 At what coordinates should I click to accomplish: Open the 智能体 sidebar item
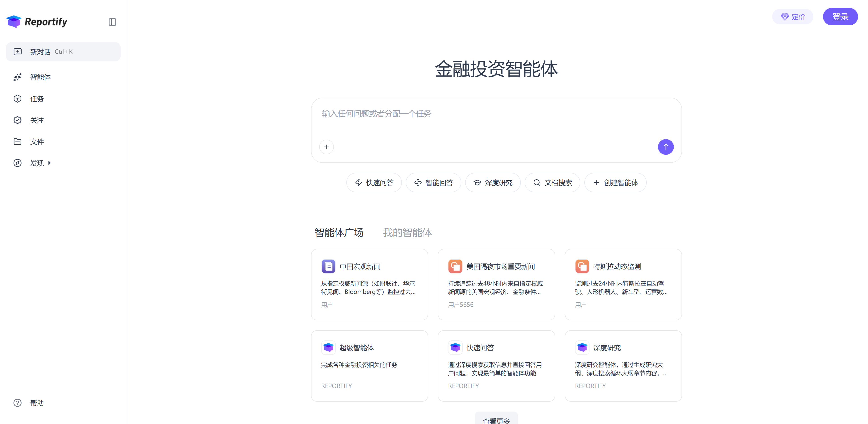click(40, 77)
